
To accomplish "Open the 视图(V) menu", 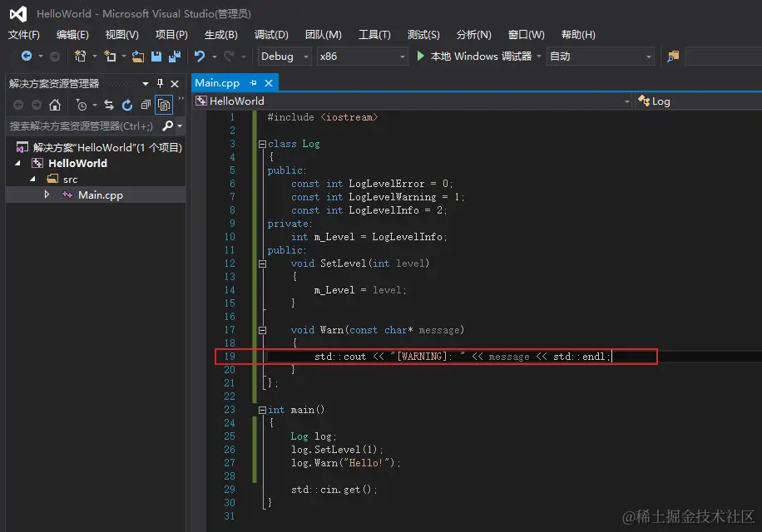I will click(122, 34).
